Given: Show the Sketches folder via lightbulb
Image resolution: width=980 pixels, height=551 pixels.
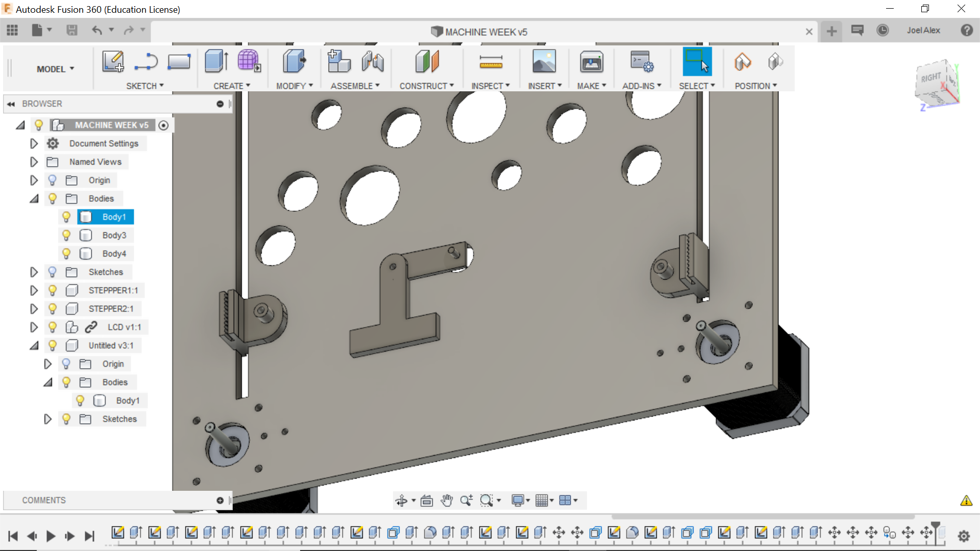Looking at the screenshot, I should coord(53,272).
